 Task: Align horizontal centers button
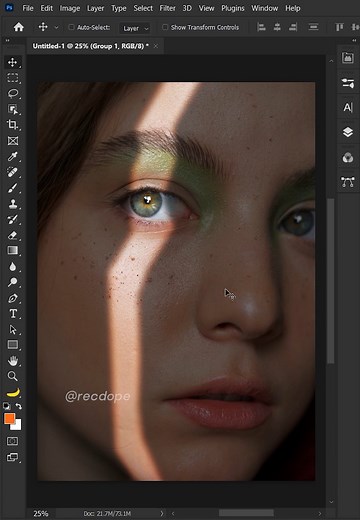coord(277,27)
